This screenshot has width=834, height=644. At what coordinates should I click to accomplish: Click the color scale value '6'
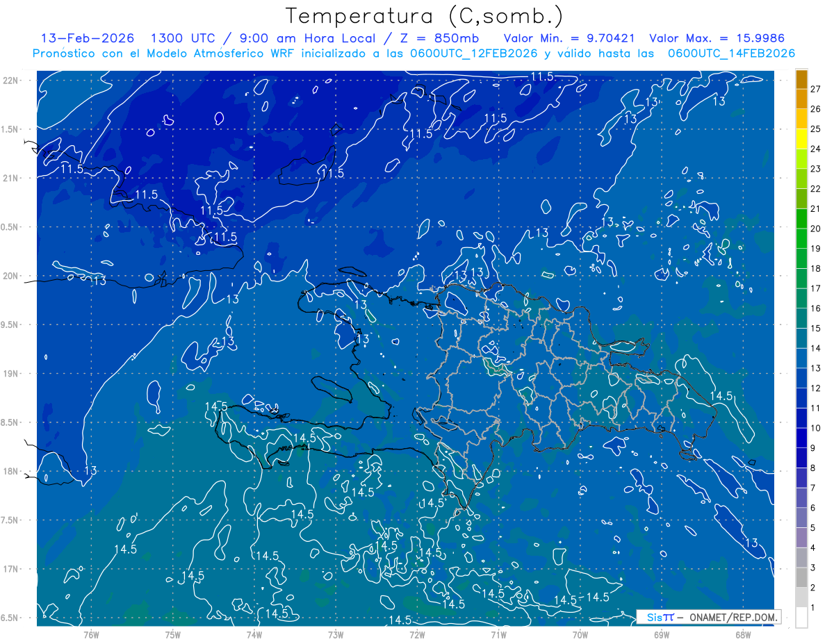point(813,508)
